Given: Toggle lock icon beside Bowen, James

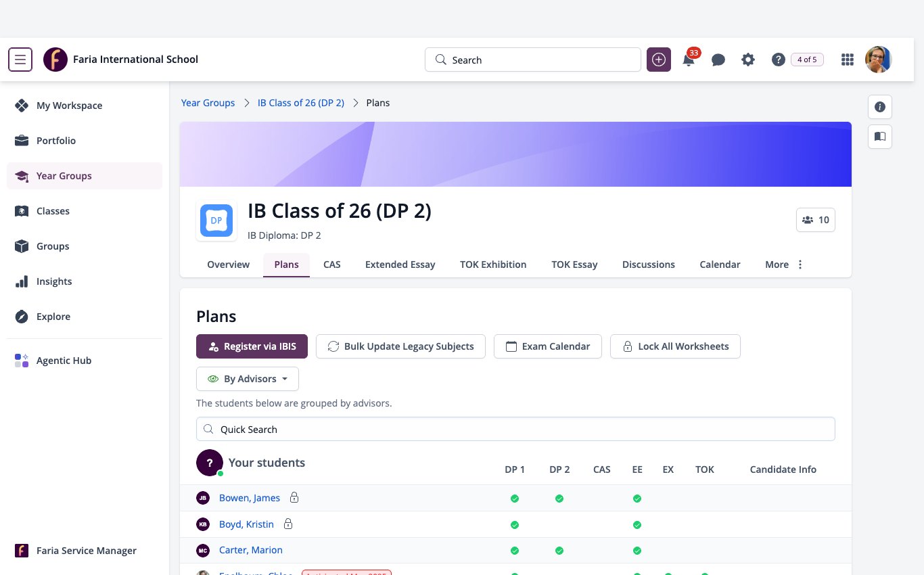Looking at the screenshot, I should (294, 497).
